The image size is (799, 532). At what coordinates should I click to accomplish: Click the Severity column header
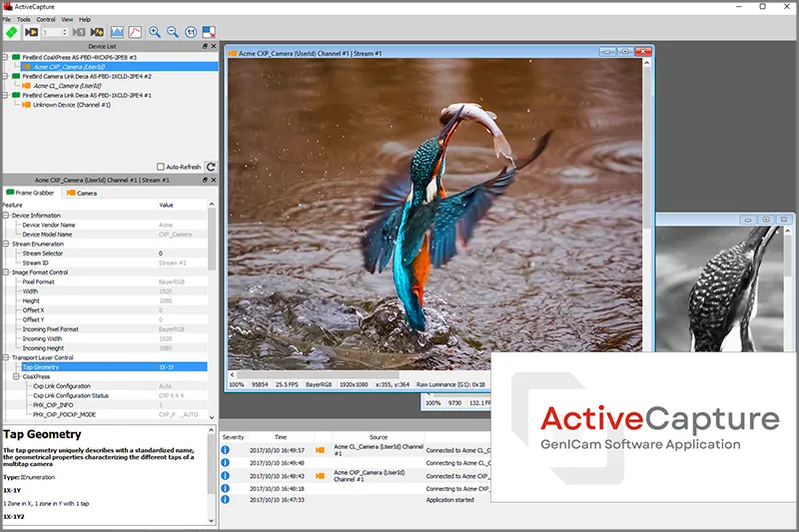point(234,437)
